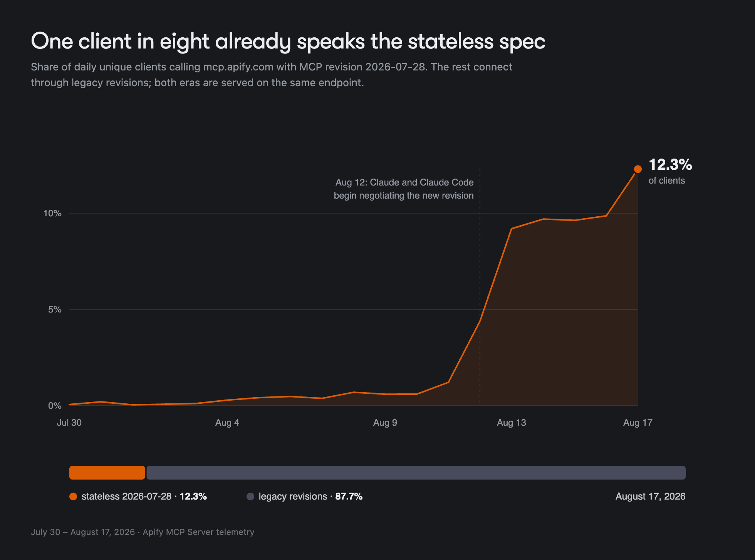
Task: Click the 5% y-axis label
Action: [x=55, y=309]
